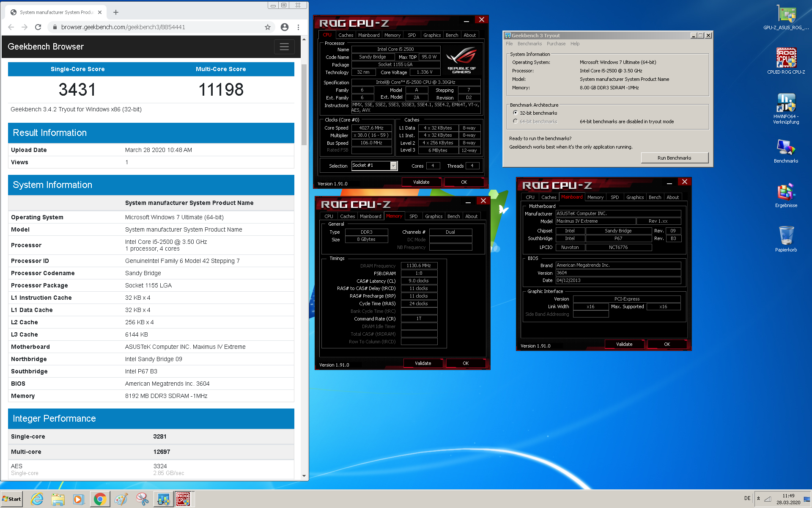This screenshot has height=508, width=812.
Task: Click the Chrome address bar URL
Action: (x=123, y=27)
